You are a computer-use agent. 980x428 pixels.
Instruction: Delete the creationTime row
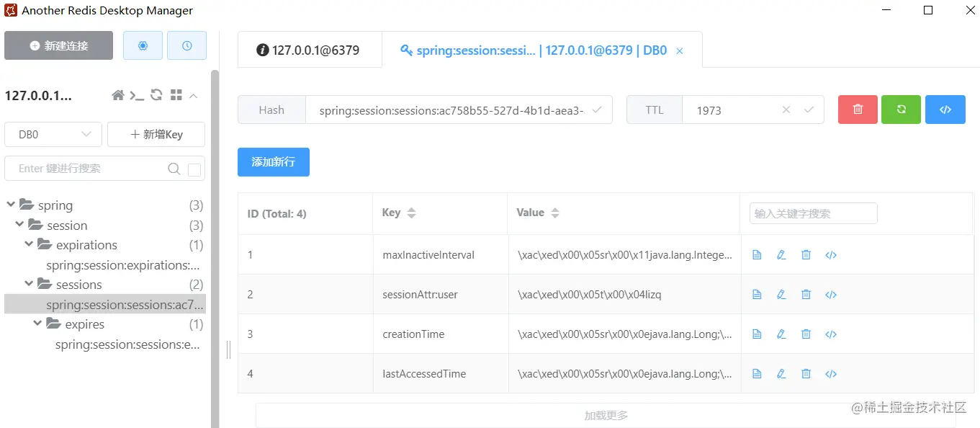pos(806,334)
